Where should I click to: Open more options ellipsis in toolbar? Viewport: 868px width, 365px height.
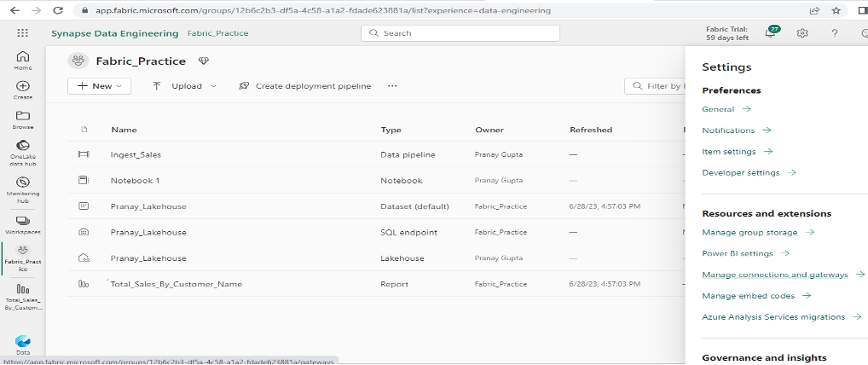pyautogui.click(x=392, y=86)
